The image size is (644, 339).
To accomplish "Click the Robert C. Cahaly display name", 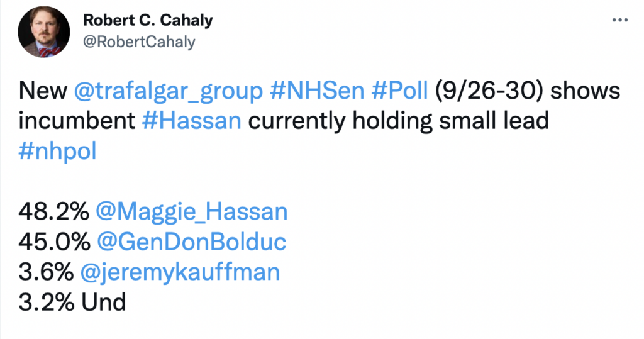I will click(x=148, y=20).
